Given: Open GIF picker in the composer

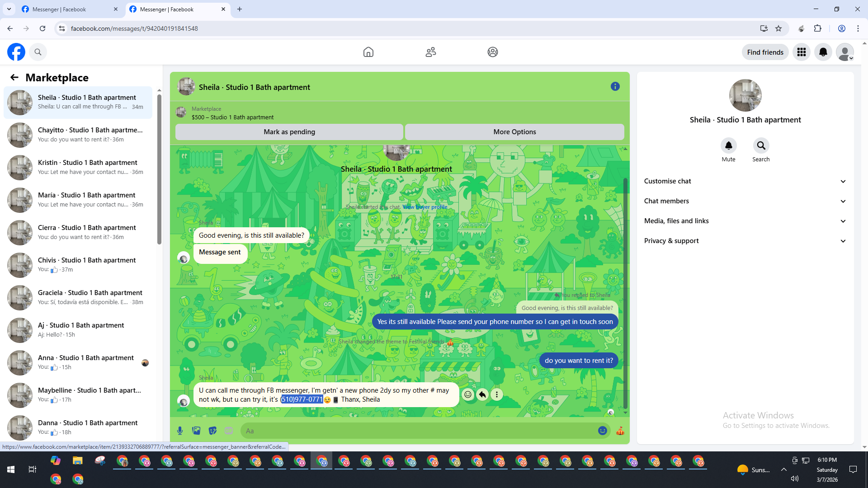Looking at the screenshot, I should (229, 431).
